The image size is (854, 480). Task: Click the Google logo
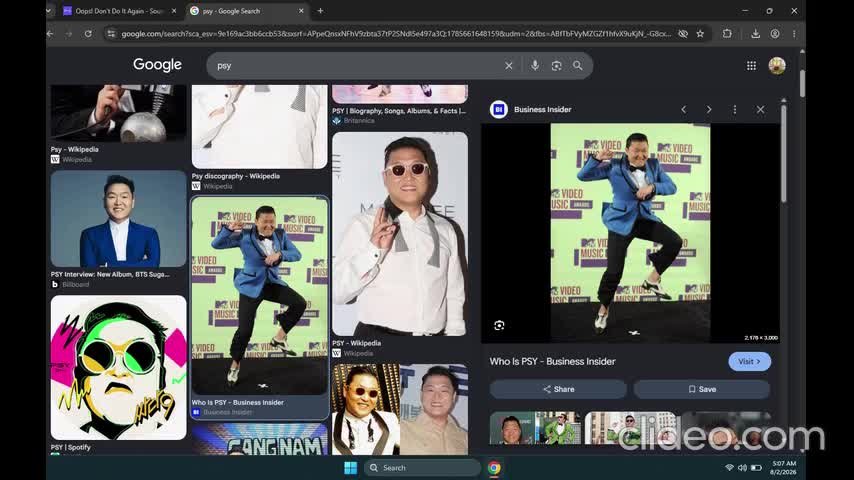click(157, 65)
